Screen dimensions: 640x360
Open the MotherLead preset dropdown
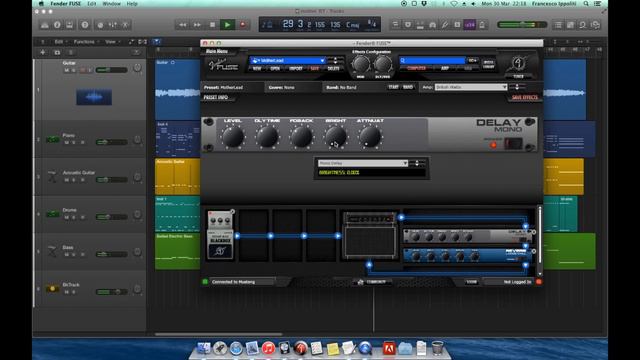[x=288, y=60]
